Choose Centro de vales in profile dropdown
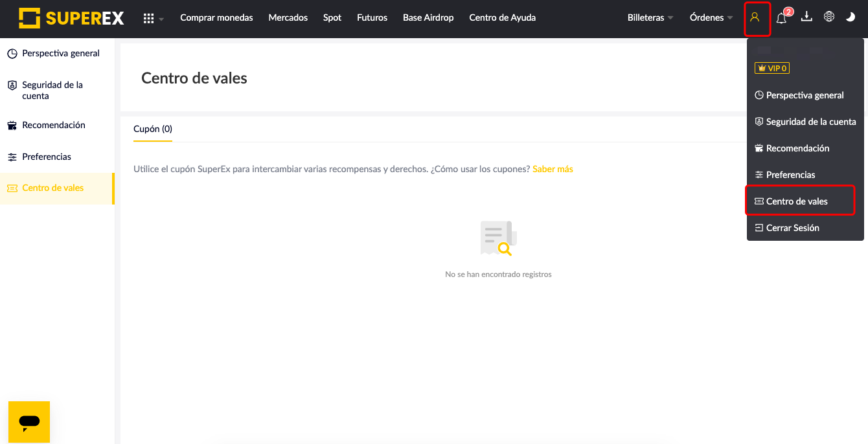Screen dimensions: 868x444 click(x=805, y=201)
